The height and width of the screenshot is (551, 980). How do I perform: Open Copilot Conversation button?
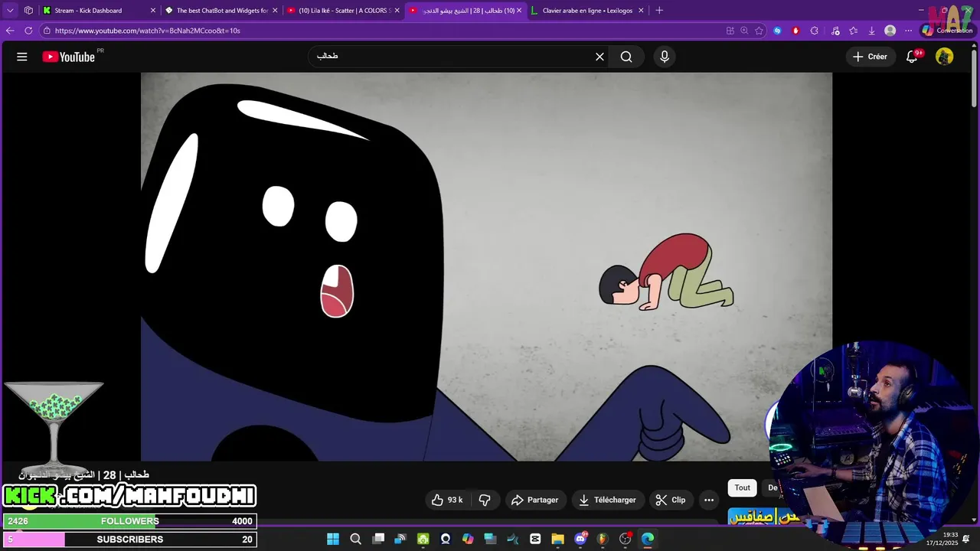click(x=947, y=31)
